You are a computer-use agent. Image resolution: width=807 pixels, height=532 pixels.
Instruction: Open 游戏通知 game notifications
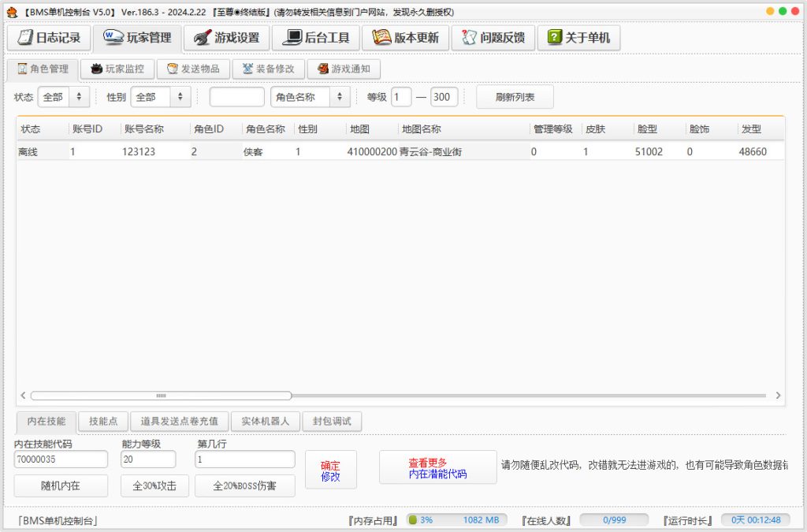point(344,69)
